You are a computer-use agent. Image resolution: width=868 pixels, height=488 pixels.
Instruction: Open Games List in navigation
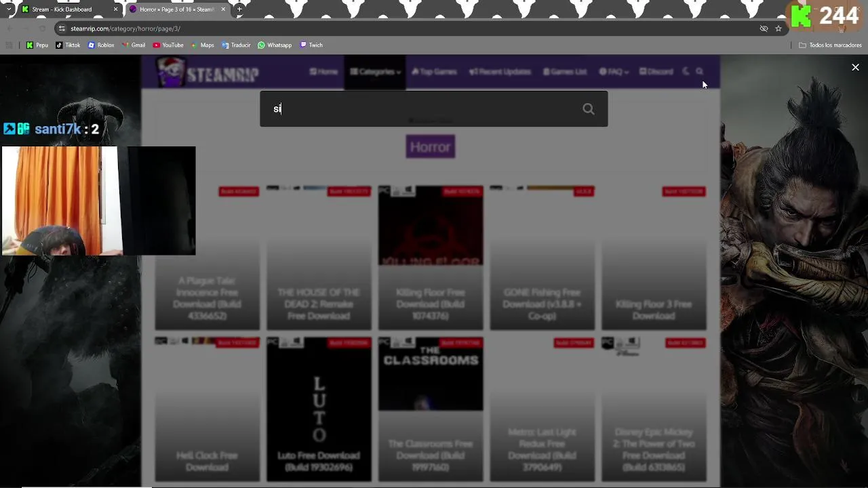point(565,72)
